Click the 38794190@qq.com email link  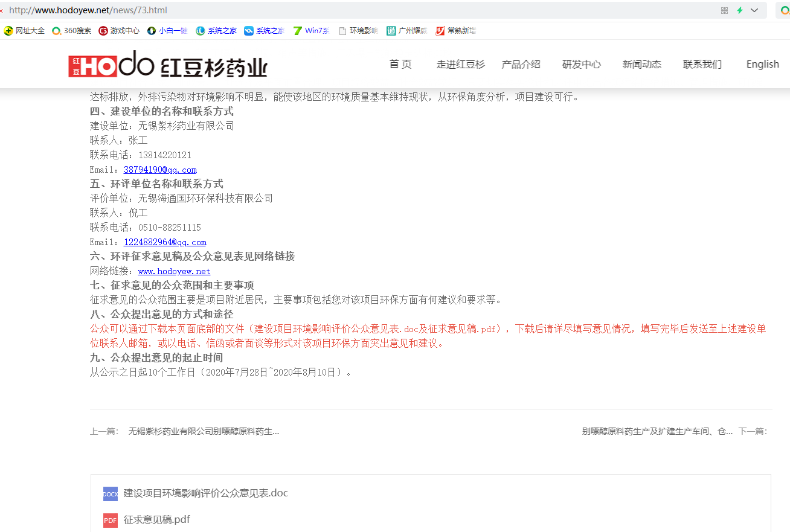pyautogui.click(x=160, y=170)
